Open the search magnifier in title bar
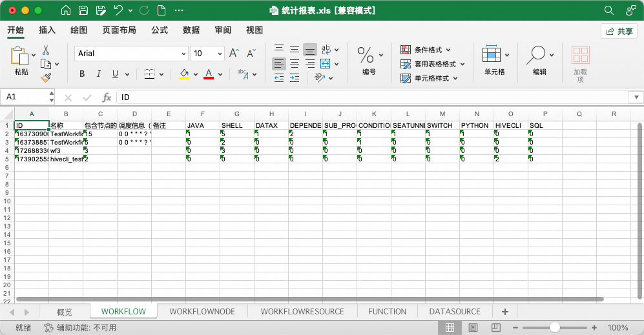 [x=609, y=10]
